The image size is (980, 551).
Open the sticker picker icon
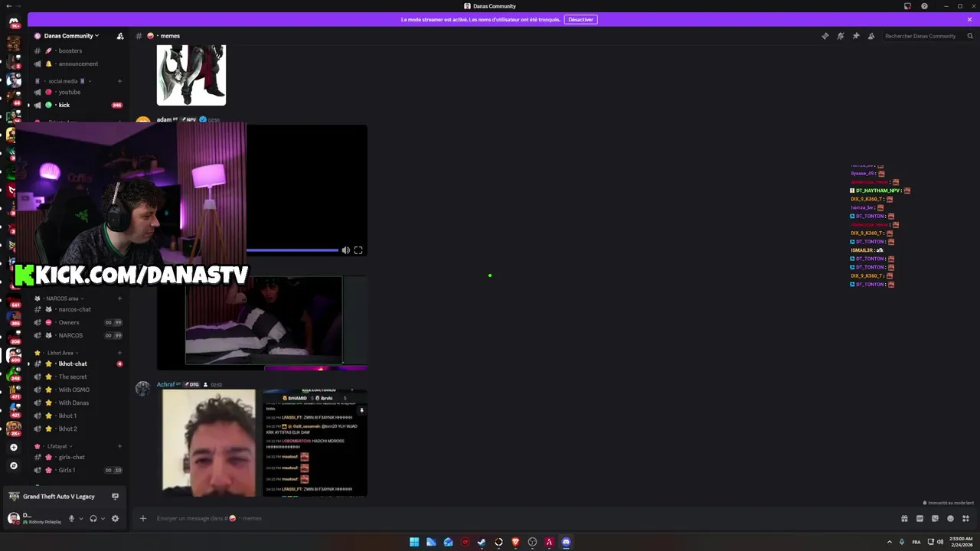(935, 518)
